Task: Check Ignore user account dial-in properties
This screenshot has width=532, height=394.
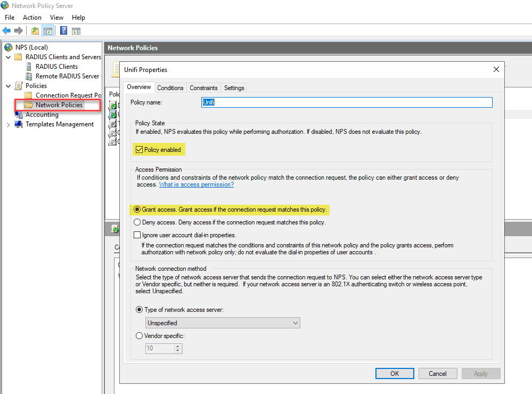Action: point(137,235)
